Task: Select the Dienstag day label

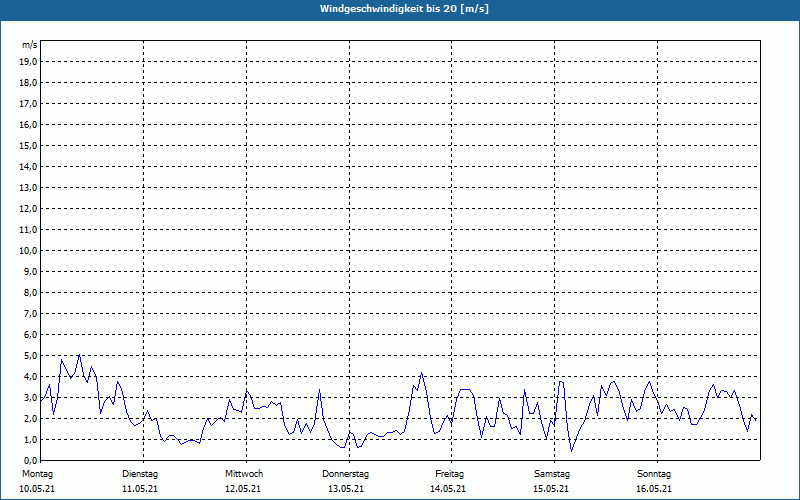Action: (x=140, y=473)
